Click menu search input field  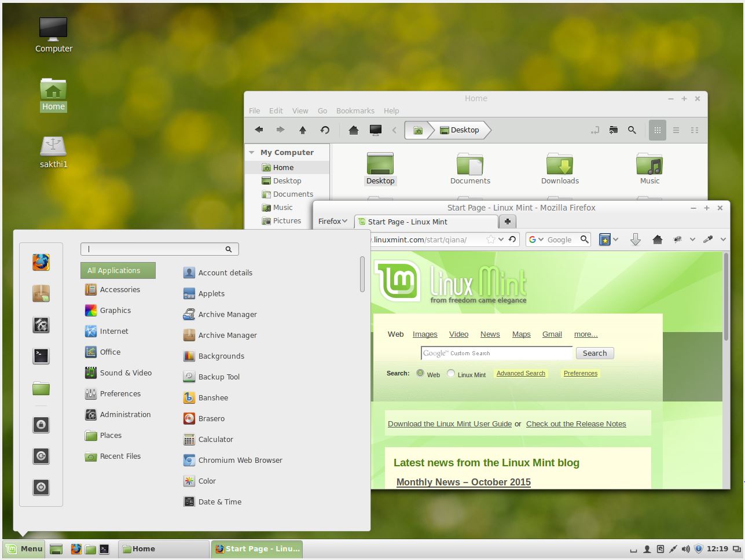point(159,249)
